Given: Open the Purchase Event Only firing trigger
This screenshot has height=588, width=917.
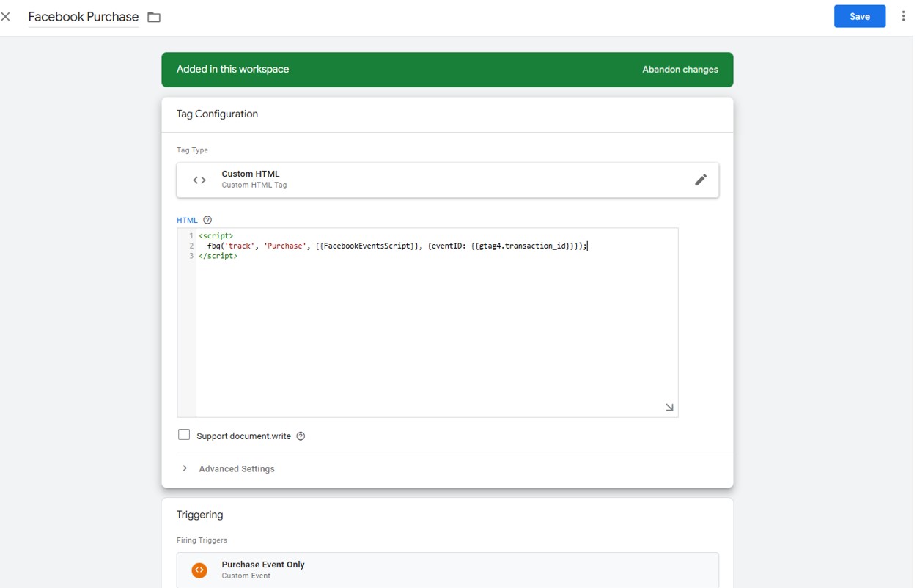Looking at the screenshot, I should [447, 570].
